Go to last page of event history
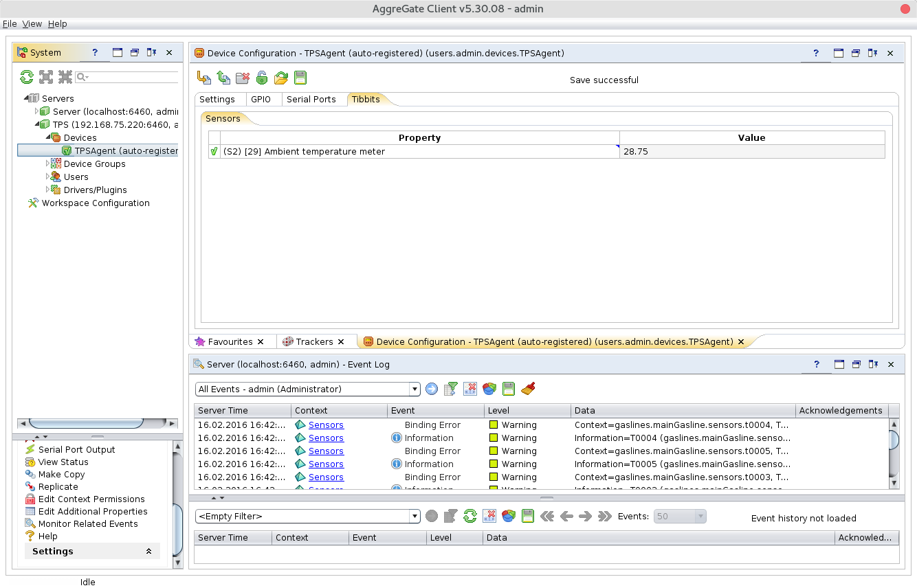The height and width of the screenshot is (588, 917). point(605,516)
